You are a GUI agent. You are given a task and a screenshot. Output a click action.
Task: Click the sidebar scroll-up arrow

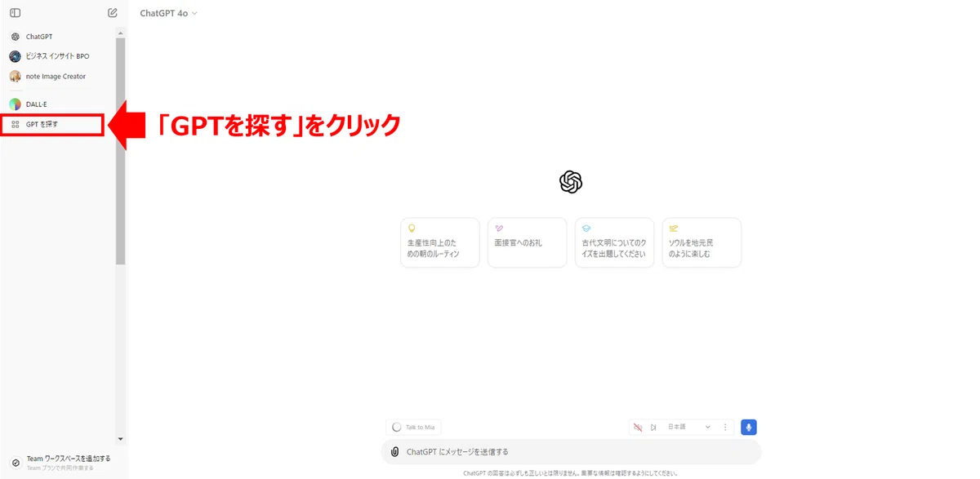coord(121,33)
